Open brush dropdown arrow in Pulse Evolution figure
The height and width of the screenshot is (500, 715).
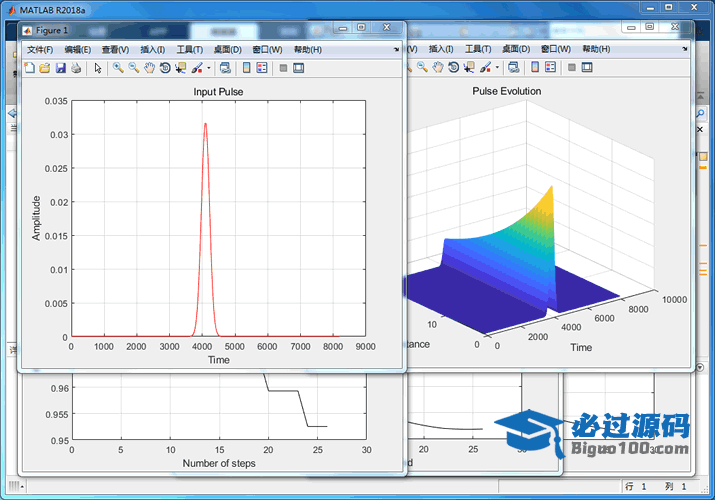[x=496, y=68]
